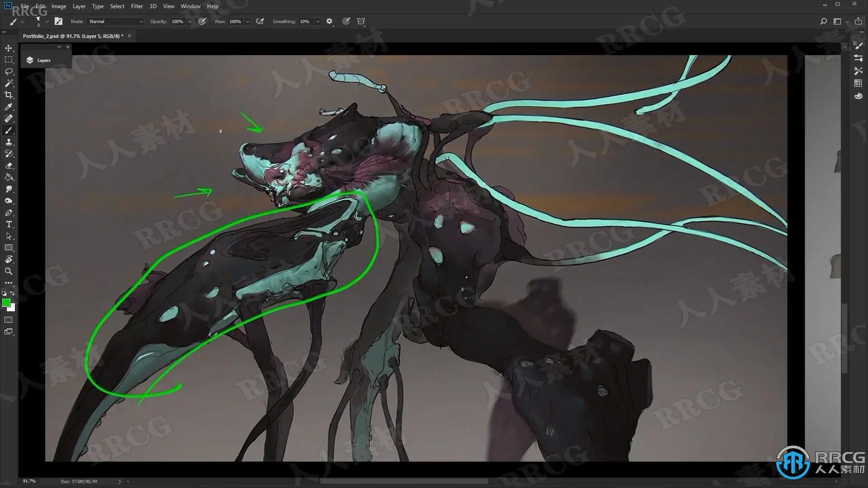Screen dimensions: 868x488
Task: Select the Lasso tool
Action: (x=9, y=71)
